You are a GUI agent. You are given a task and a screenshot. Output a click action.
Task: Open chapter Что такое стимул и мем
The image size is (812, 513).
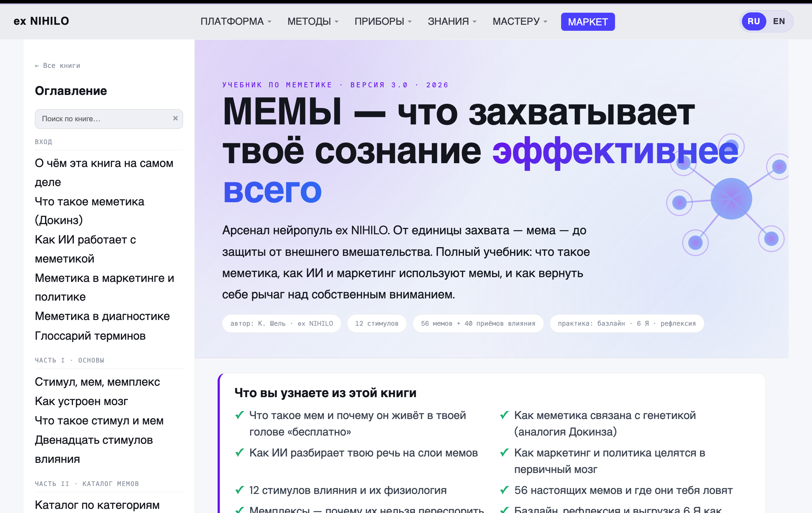[99, 421]
